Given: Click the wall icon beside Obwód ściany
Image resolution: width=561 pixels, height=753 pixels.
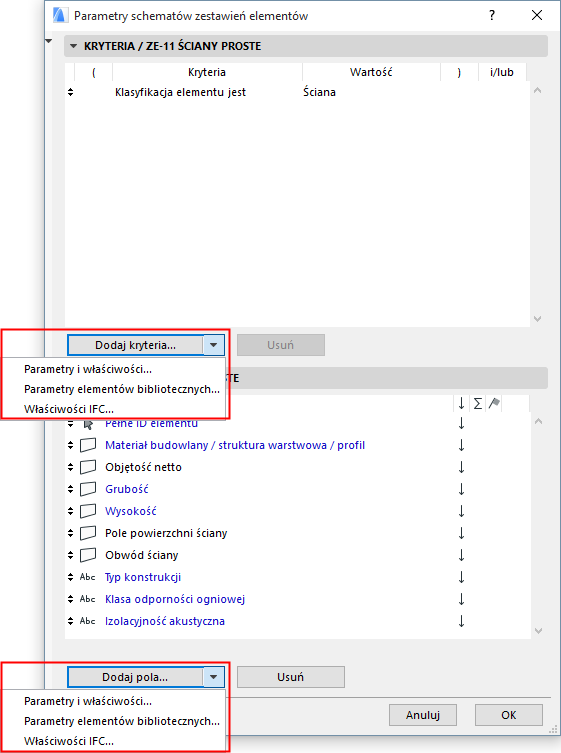Looking at the screenshot, I should click(88, 555).
